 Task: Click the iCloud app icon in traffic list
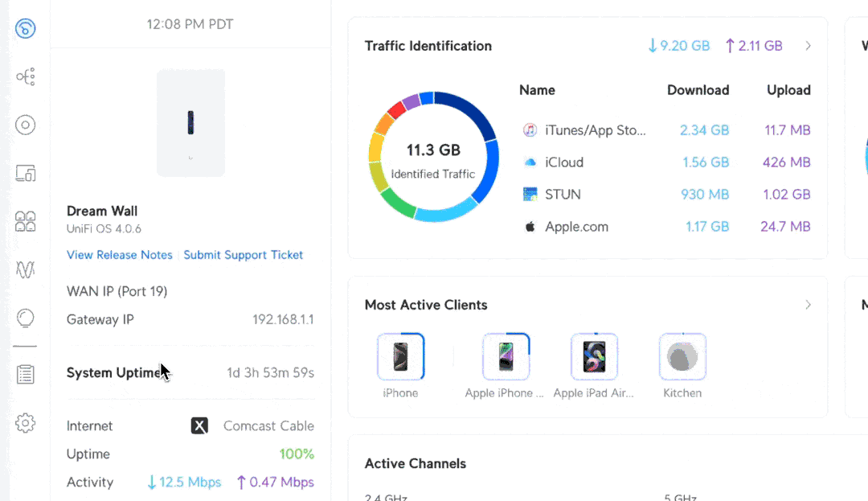click(530, 162)
